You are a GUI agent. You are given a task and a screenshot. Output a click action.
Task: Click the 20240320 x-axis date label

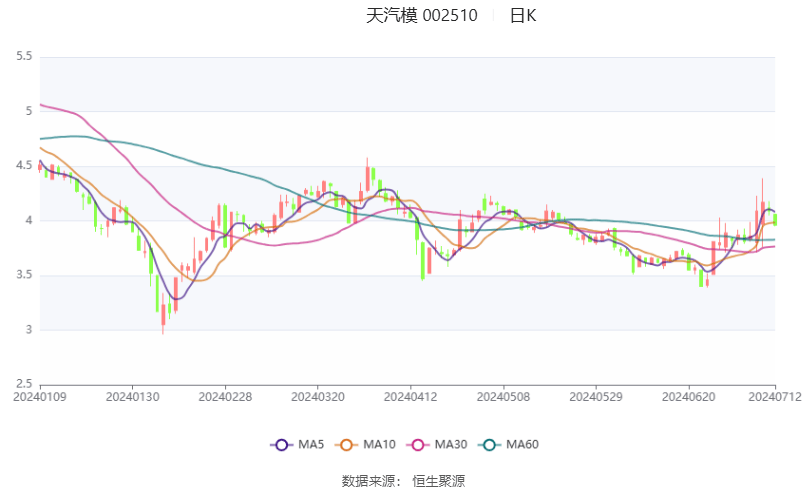coord(318,397)
